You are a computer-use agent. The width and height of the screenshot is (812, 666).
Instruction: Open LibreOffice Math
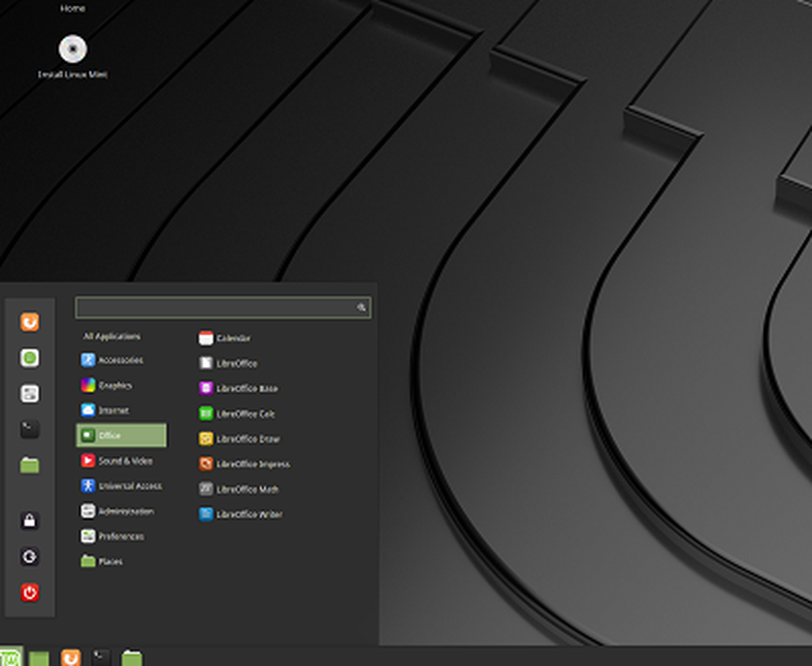click(x=247, y=489)
